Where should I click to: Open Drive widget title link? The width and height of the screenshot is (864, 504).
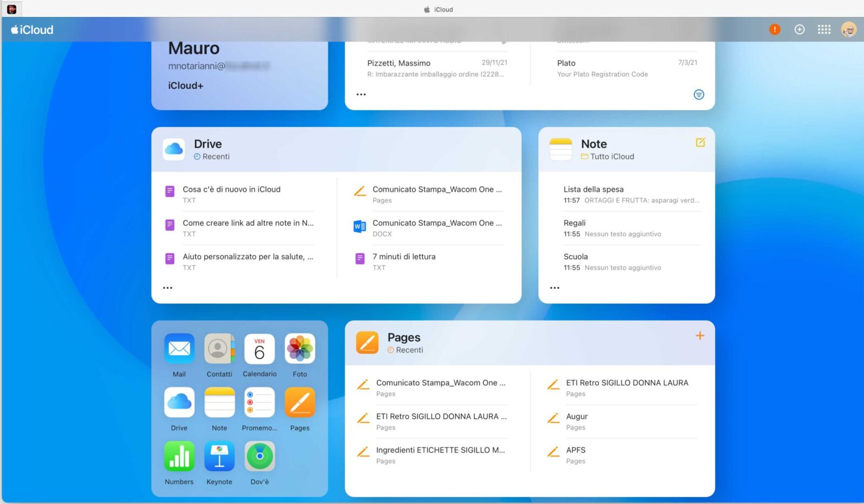[208, 144]
